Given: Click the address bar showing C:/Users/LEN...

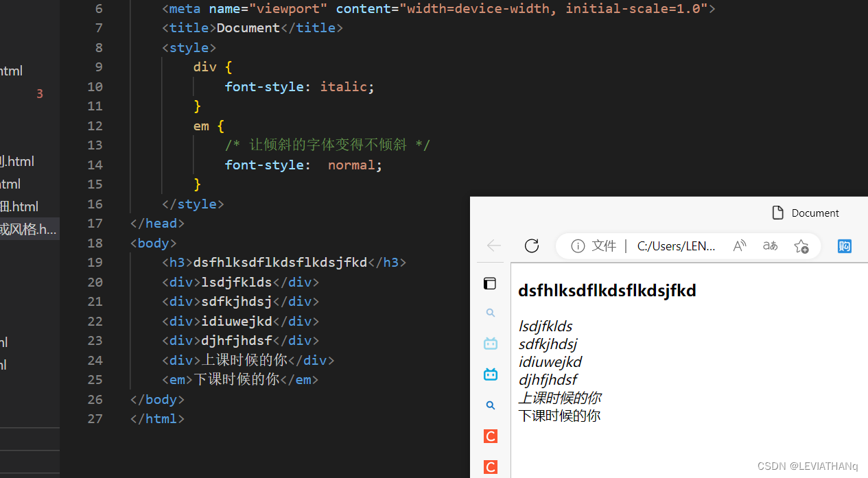Looking at the screenshot, I should click(x=676, y=246).
